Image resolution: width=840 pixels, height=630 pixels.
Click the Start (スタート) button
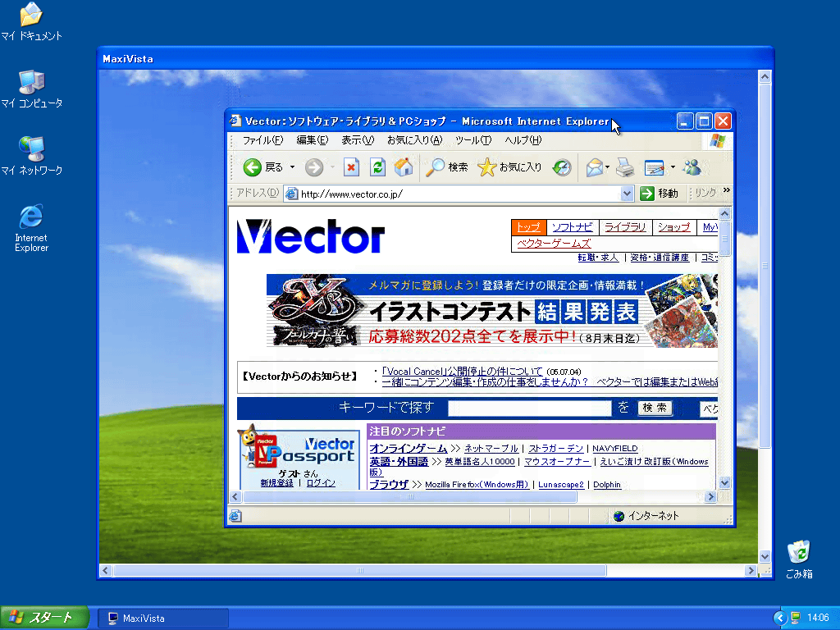pos(44,619)
